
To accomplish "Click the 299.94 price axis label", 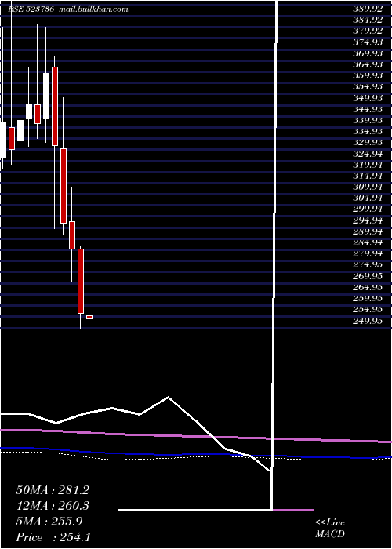I will coord(368,209).
